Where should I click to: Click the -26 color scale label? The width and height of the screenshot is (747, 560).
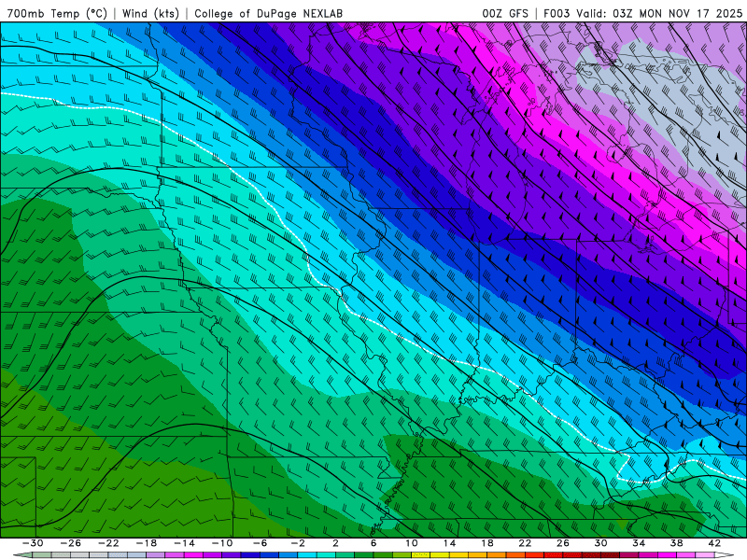(71, 543)
